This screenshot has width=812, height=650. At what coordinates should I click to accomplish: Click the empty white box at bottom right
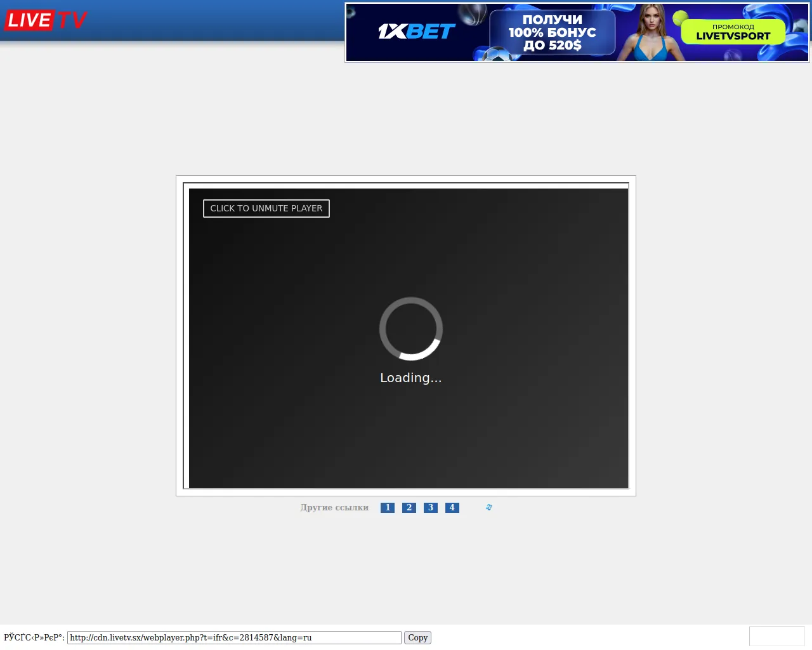776,636
